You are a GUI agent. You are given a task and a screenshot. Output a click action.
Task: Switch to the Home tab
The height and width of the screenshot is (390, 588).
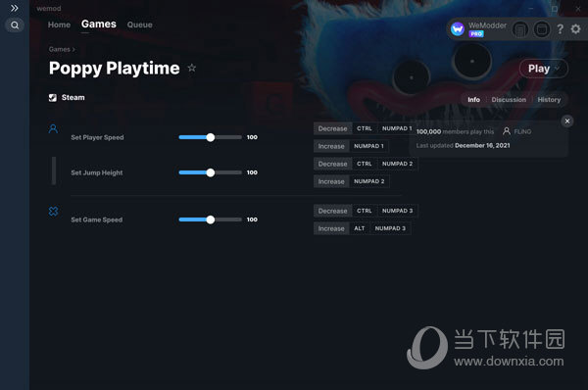click(59, 24)
